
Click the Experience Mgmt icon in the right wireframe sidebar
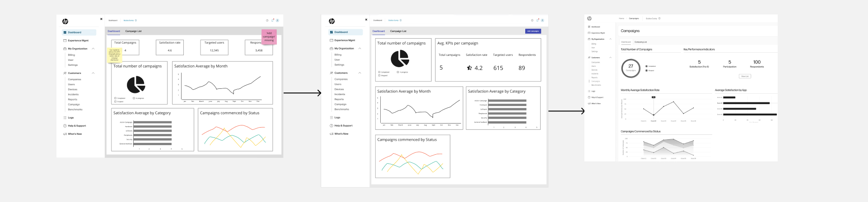pos(589,33)
